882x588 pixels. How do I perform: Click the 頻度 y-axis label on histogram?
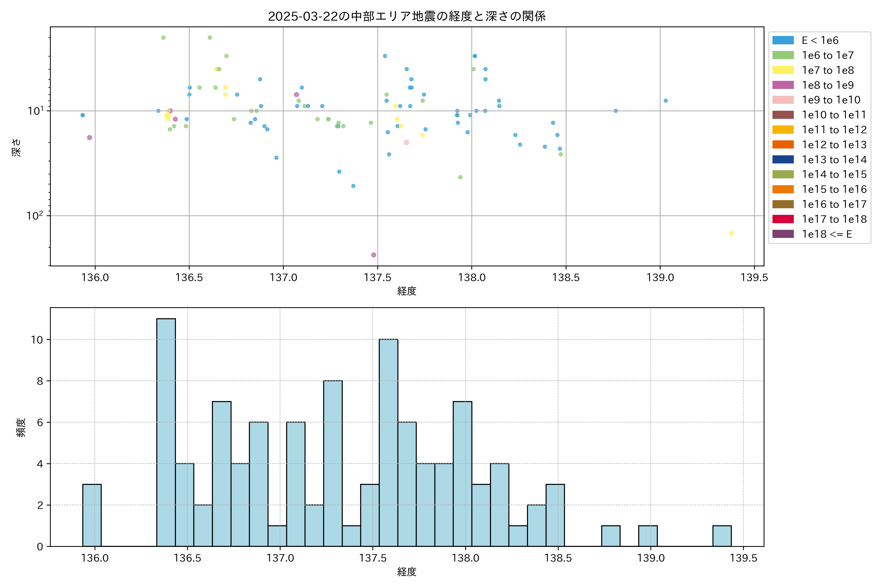pyautogui.click(x=21, y=427)
